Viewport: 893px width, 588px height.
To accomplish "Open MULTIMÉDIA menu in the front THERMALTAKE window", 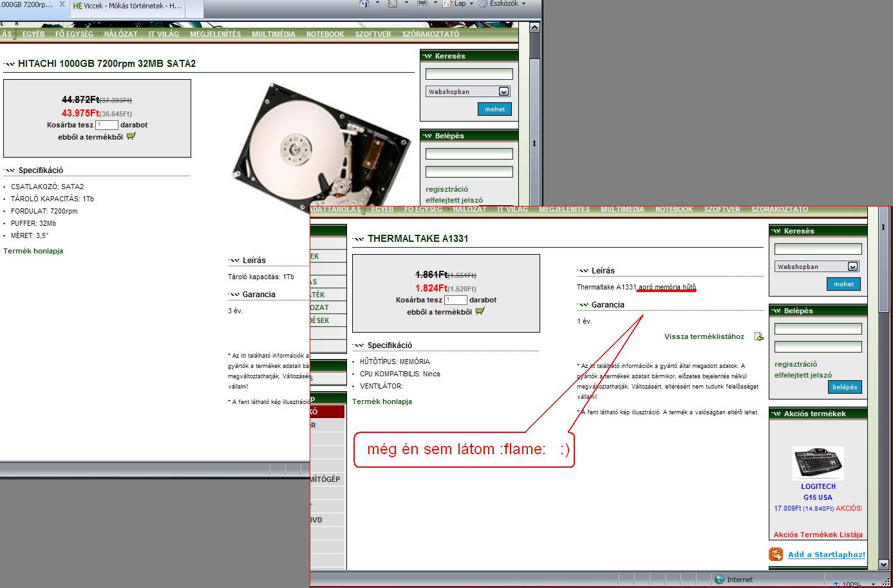I will 623,210.
